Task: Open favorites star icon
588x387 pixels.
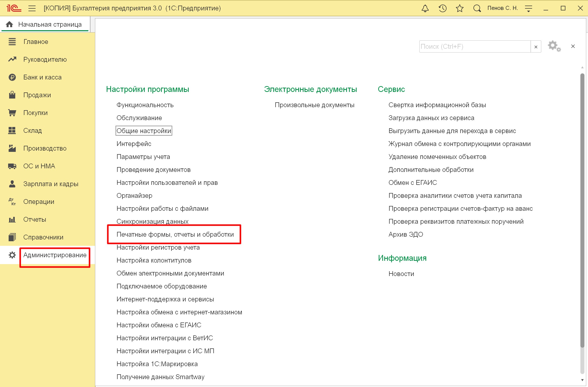Action: 460,8
